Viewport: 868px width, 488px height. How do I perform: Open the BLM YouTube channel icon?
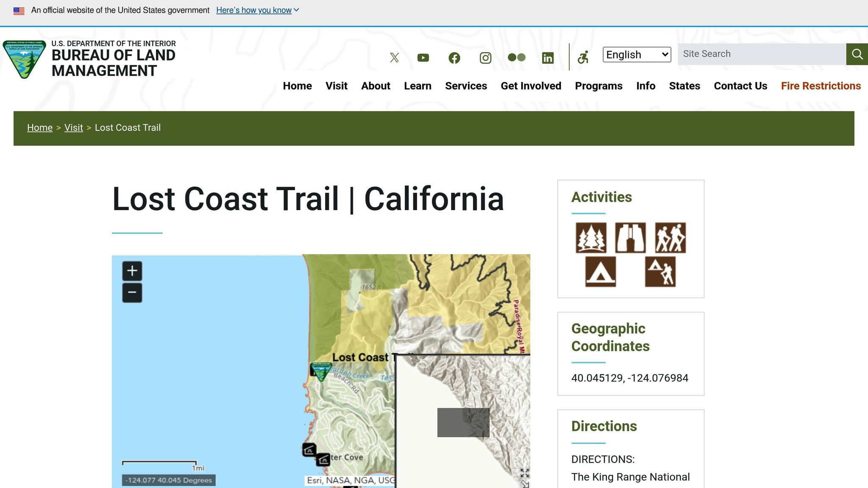pos(423,58)
